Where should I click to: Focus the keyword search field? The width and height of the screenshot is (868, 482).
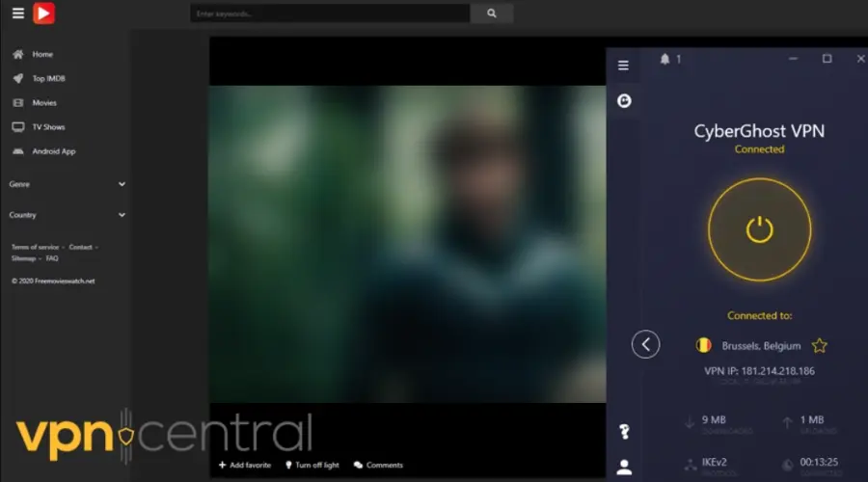click(x=330, y=13)
